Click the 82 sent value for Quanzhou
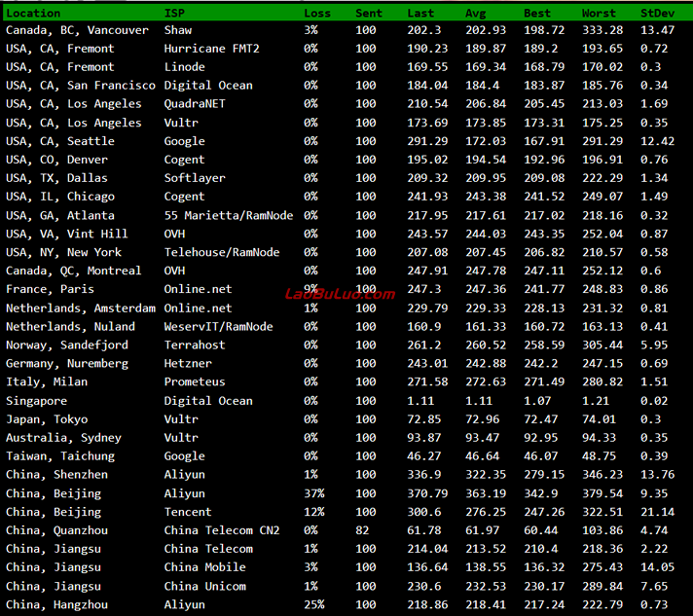 click(362, 530)
